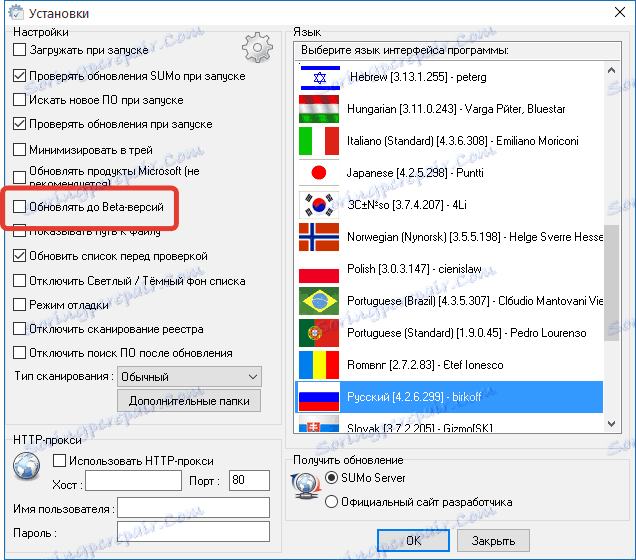Click the Polish flag icon

[x=319, y=269]
